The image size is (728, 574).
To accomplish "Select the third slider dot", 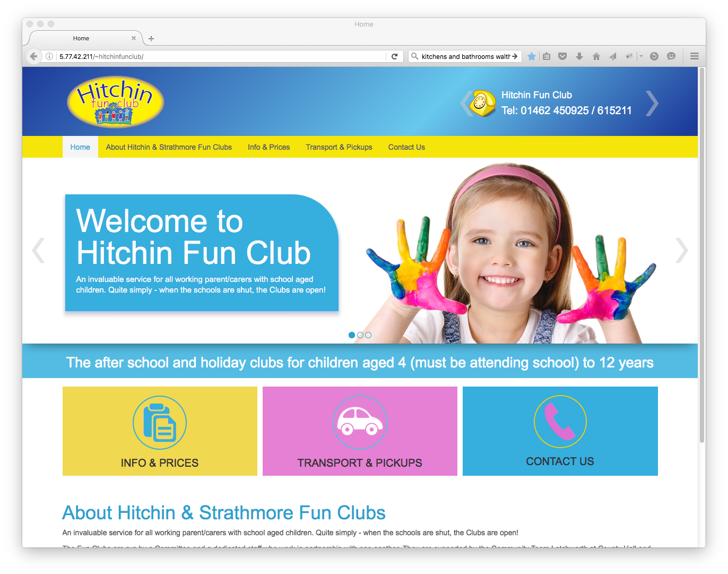I will pos(368,335).
